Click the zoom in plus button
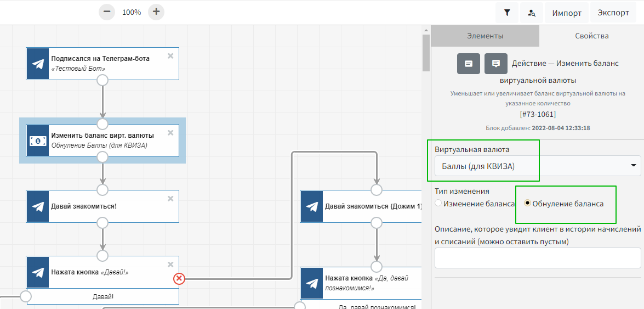 (x=156, y=12)
